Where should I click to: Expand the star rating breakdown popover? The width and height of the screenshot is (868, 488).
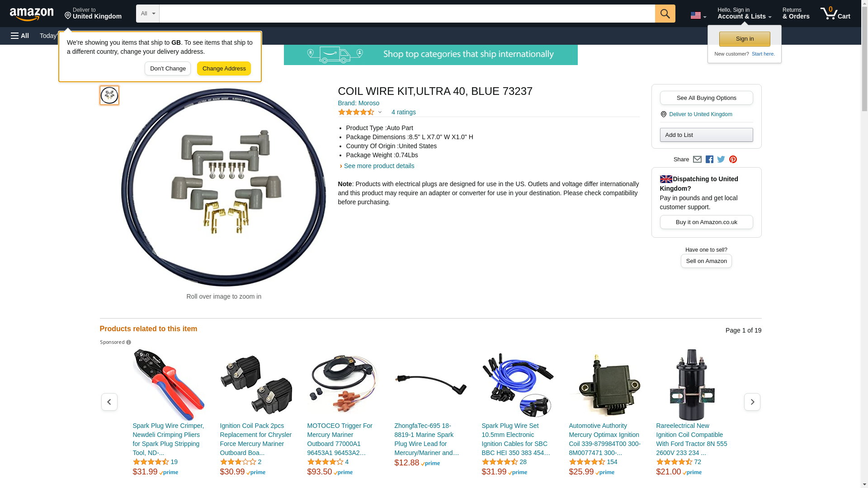click(x=360, y=112)
